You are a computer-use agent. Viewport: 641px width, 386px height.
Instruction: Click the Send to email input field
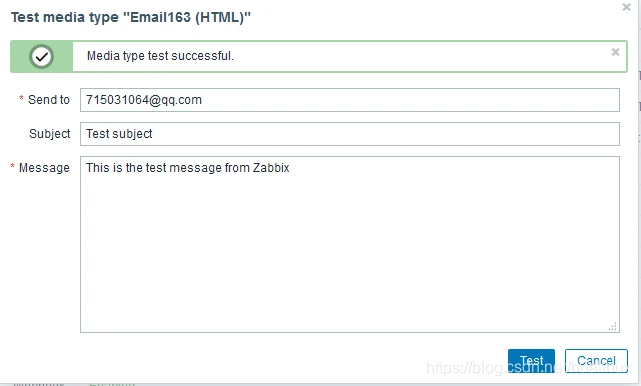click(350, 100)
